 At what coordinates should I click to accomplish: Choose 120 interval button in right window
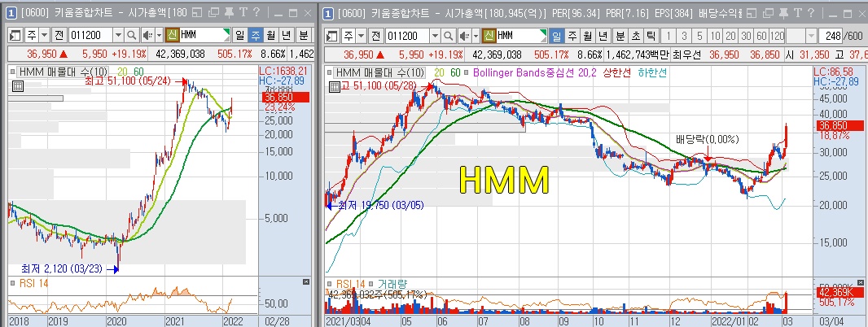coord(778,36)
